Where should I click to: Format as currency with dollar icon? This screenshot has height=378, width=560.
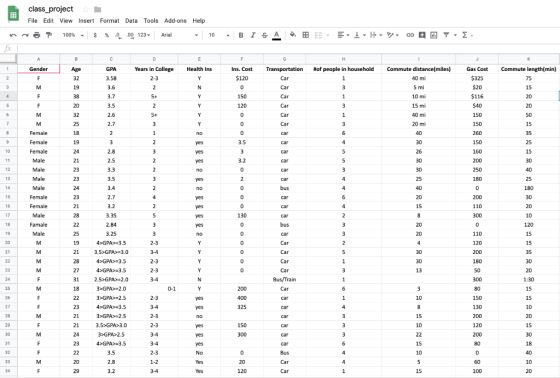pyautogui.click(x=95, y=35)
